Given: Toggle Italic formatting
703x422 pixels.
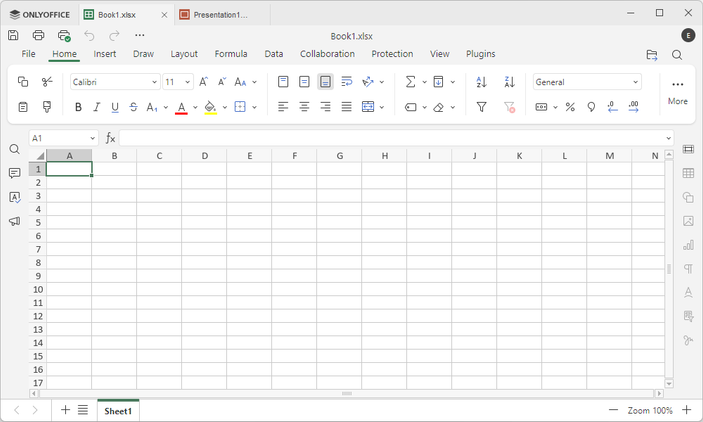Looking at the screenshot, I should [x=96, y=107].
